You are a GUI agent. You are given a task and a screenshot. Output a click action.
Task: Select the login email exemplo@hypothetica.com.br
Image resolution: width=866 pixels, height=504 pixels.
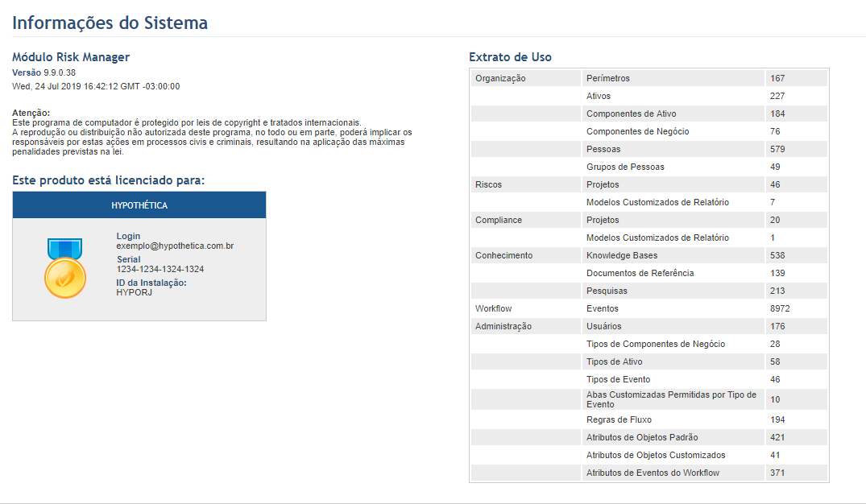(x=175, y=246)
